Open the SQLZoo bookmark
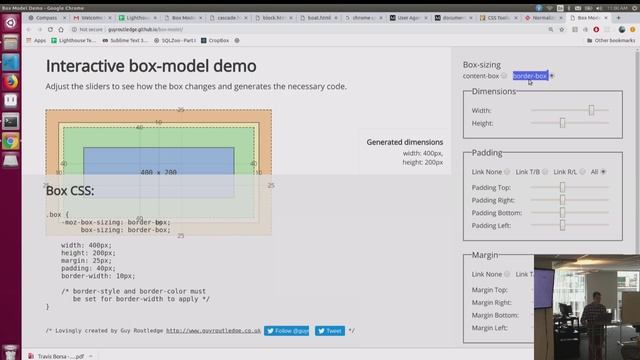 [175, 40]
